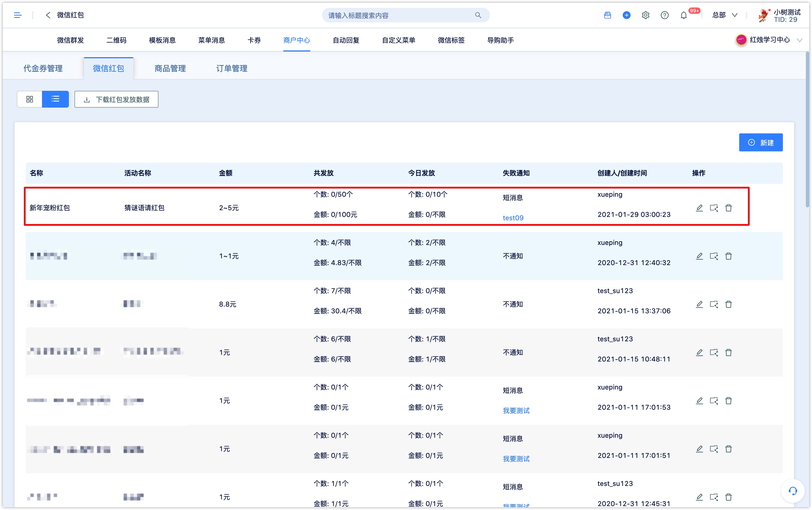The image size is (812, 510).
Task: Switch to the 代金券管理 tab
Action: (x=43, y=68)
